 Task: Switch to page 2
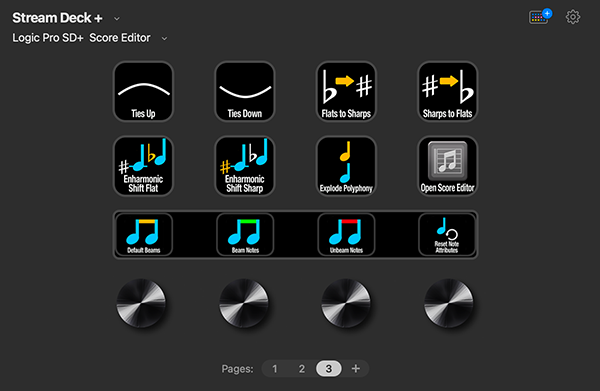pos(302,369)
